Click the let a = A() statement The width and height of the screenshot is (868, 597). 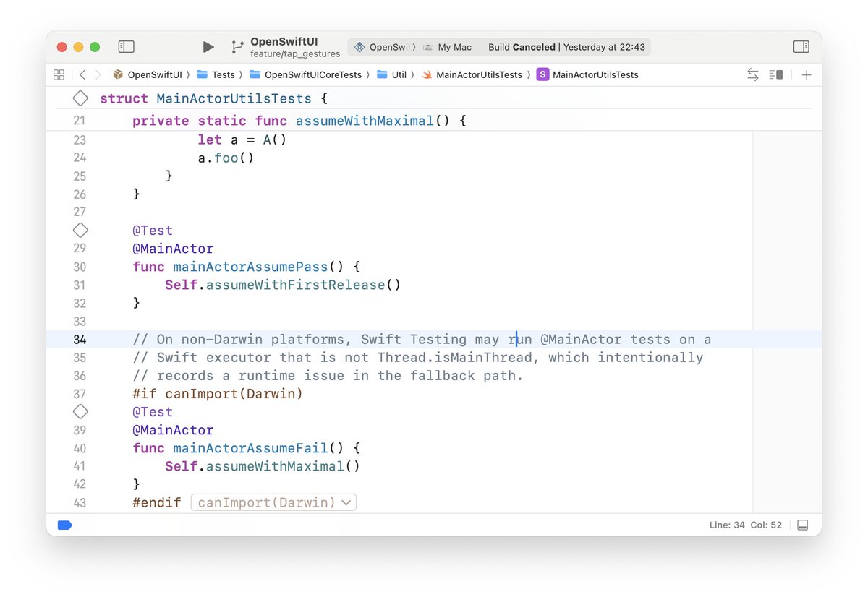[x=242, y=139]
